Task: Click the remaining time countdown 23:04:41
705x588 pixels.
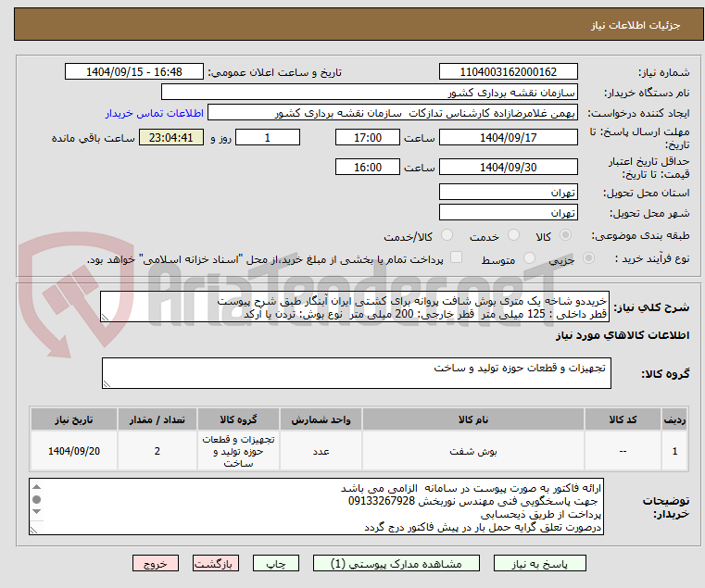Action: click(x=170, y=137)
